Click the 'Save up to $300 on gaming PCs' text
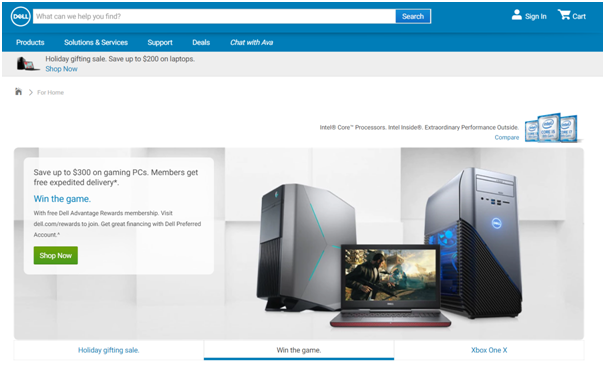Viewport: 605px width, 371px height. point(116,177)
